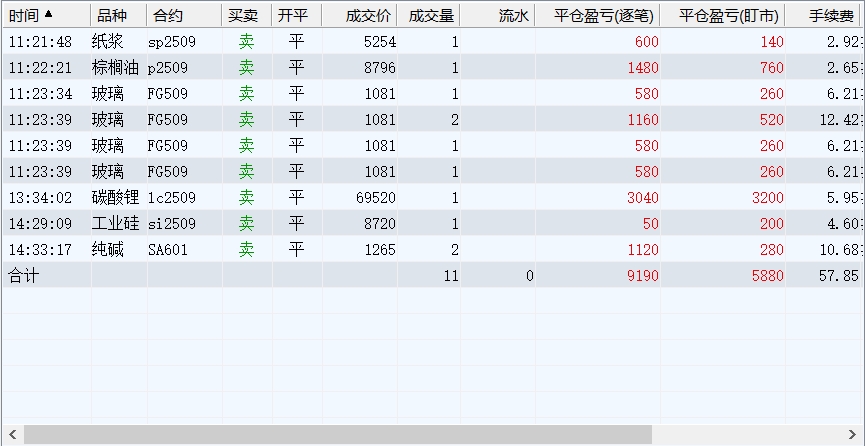Screen dimensions: 865x446
Task: Select the row timed 14:33:17
Action: [432, 249]
